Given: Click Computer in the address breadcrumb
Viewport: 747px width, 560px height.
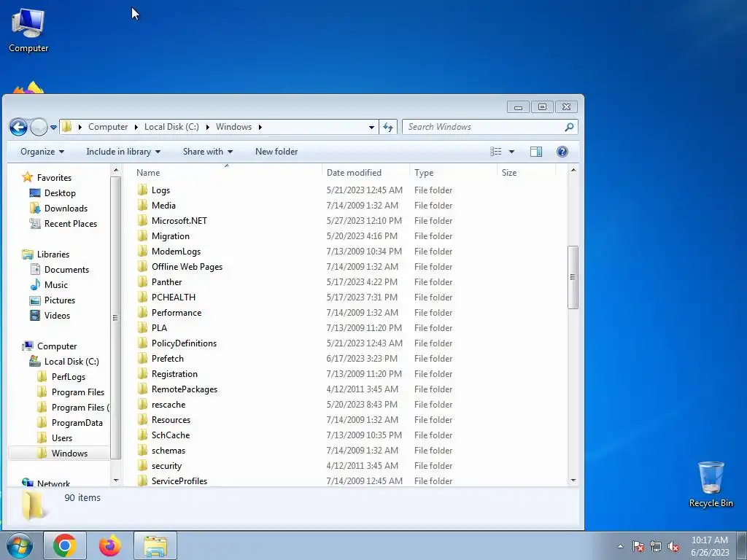Looking at the screenshot, I should pos(108,127).
